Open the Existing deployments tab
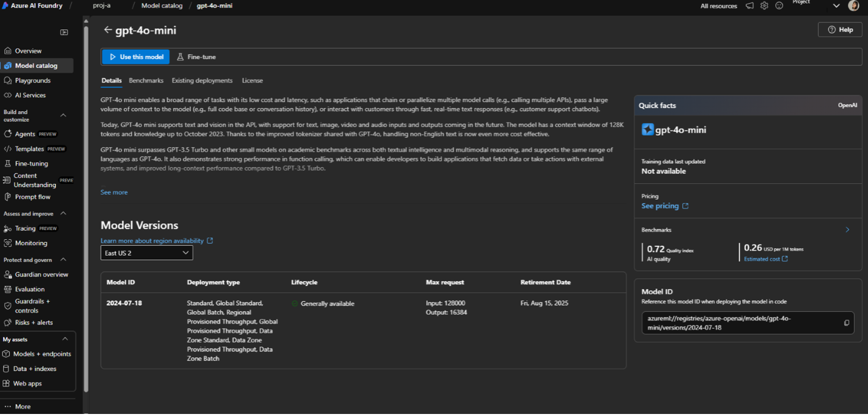This screenshot has height=417, width=868. click(202, 80)
